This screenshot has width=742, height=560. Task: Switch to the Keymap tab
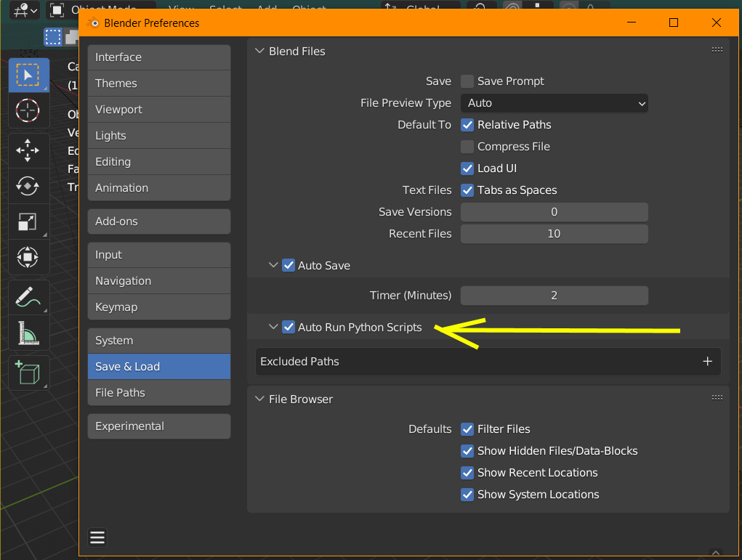(158, 307)
